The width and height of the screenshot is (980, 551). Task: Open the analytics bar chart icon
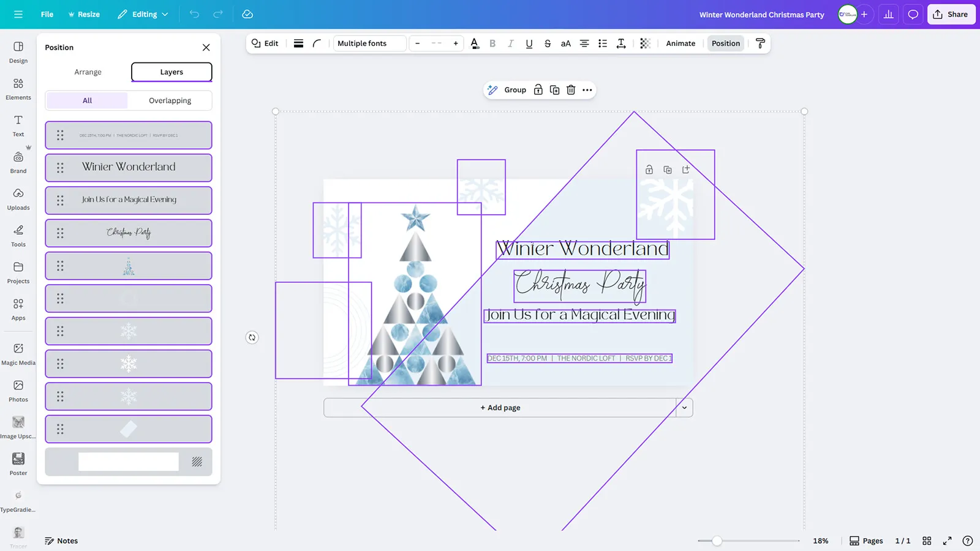[x=888, y=14]
